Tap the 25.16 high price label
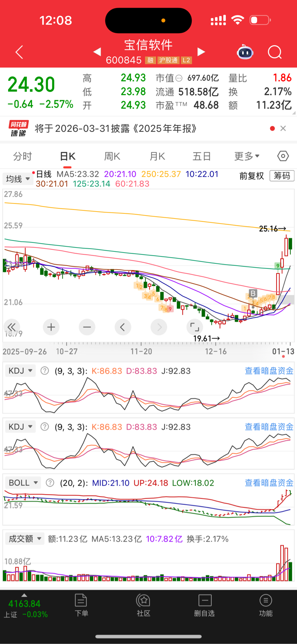Viewport: 297px width, 644px height. coord(273,229)
